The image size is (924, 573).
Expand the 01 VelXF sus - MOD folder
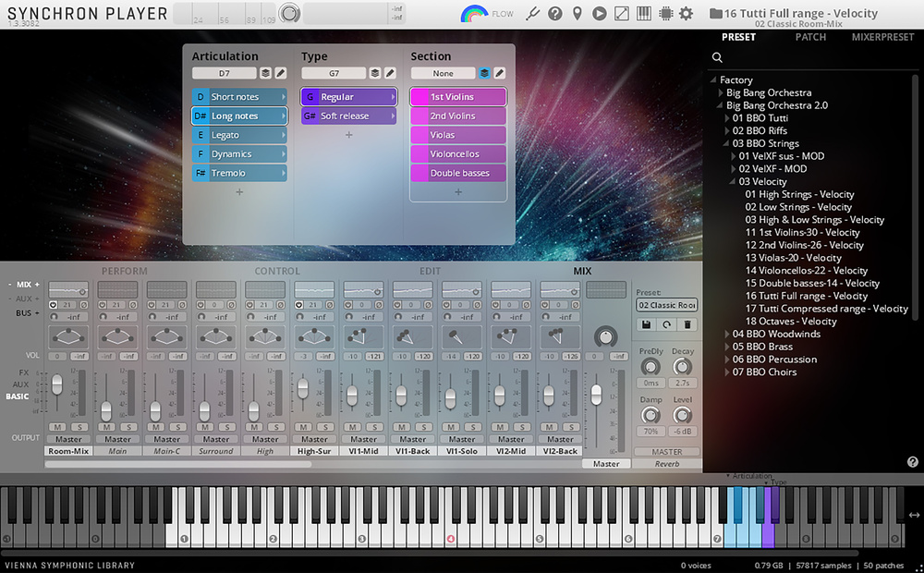point(733,156)
